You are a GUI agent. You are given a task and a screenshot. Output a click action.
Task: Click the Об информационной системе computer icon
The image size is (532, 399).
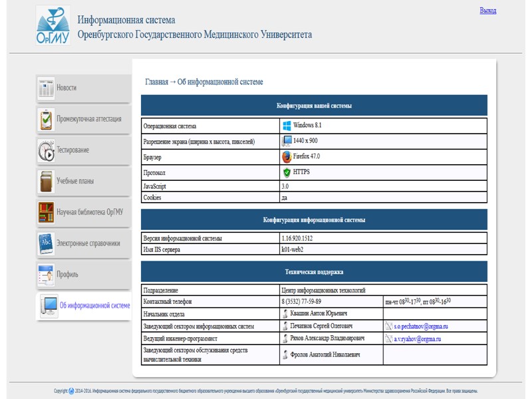pyautogui.click(x=49, y=306)
